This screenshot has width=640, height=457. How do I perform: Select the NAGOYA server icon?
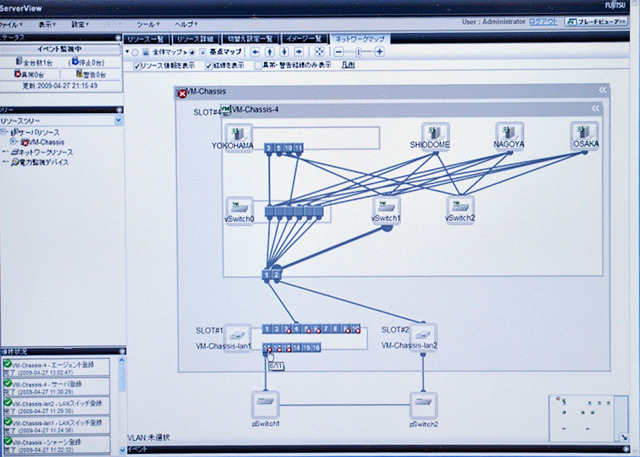tap(509, 133)
